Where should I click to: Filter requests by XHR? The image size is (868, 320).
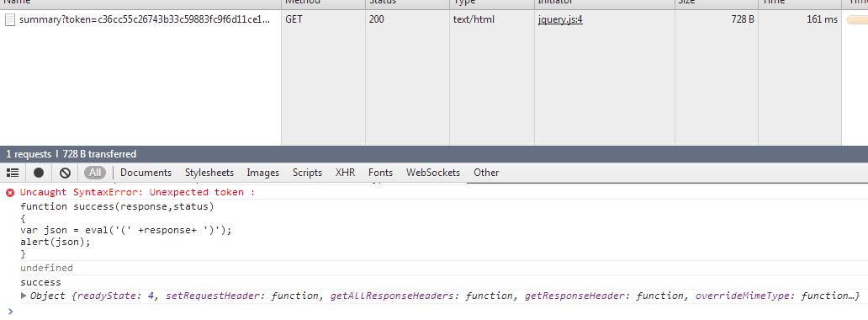coord(346,173)
